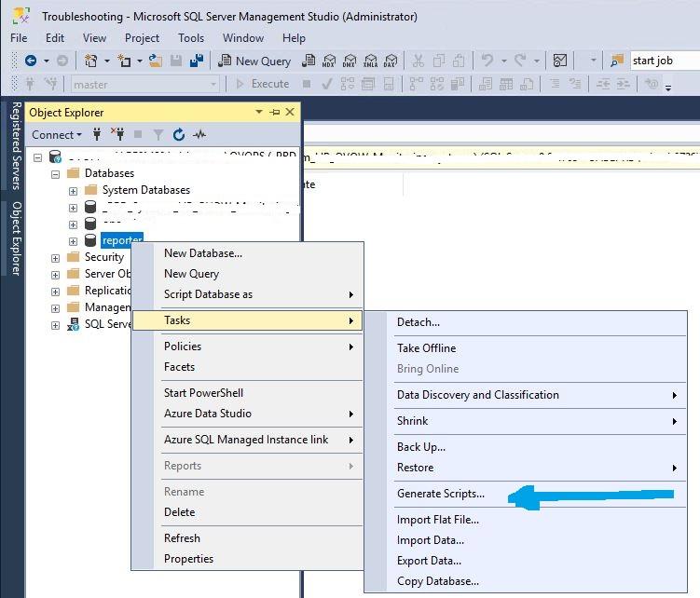700x598 pixels.
Task: Select the System Databases folder
Action: 146,190
